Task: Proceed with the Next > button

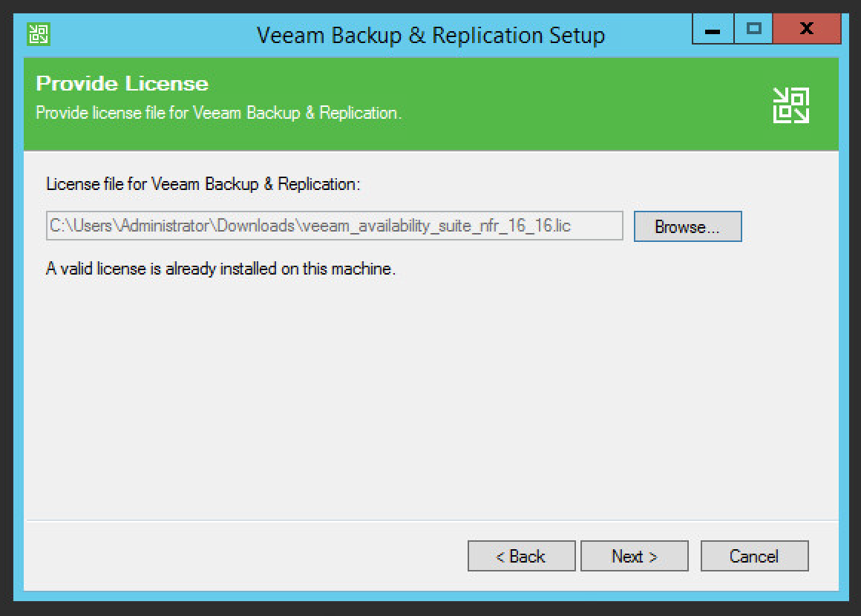Action: pyautogui.click(x=635, y=556)
